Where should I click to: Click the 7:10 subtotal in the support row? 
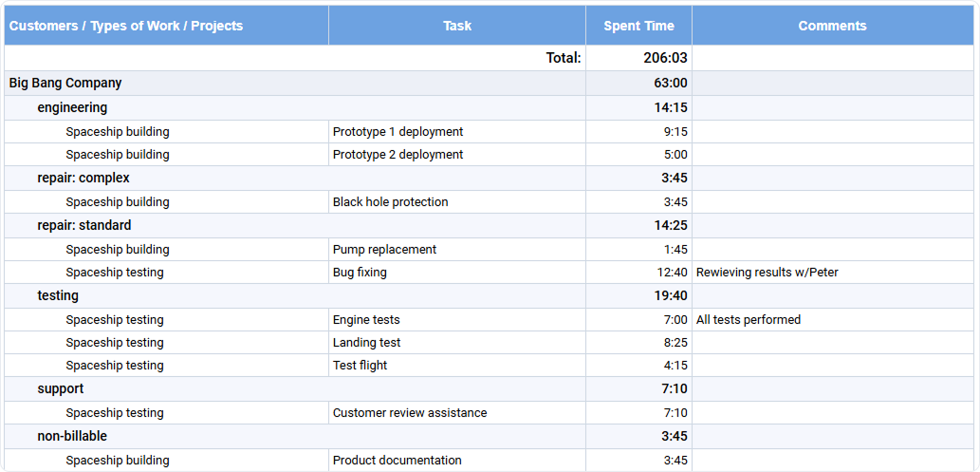[x=675, y=388]
